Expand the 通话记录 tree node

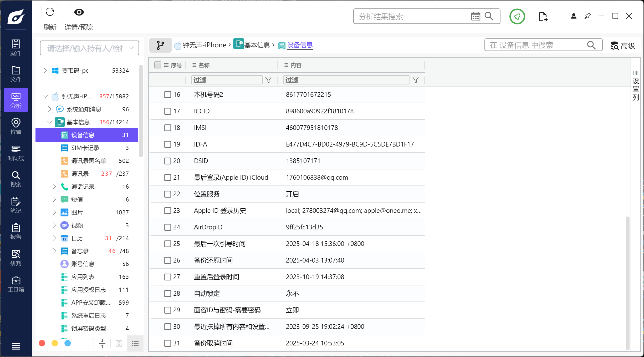pyautogui.click(x=54, y=187)
